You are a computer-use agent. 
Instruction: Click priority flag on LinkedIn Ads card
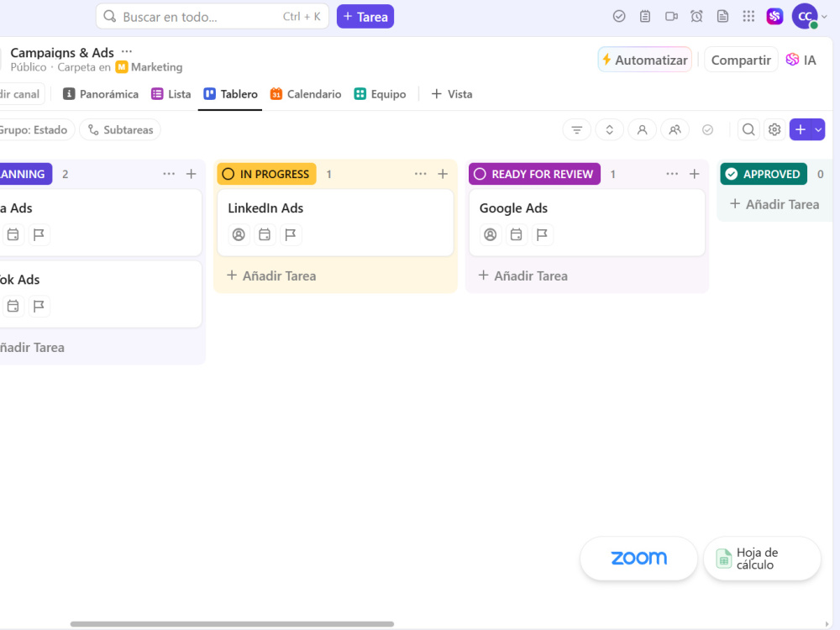pos(291,234)
